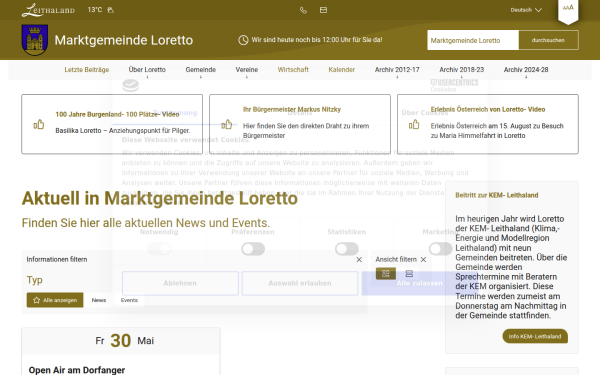
Task: Click the Ablehnen cookie button
Action: pos(180,283)
